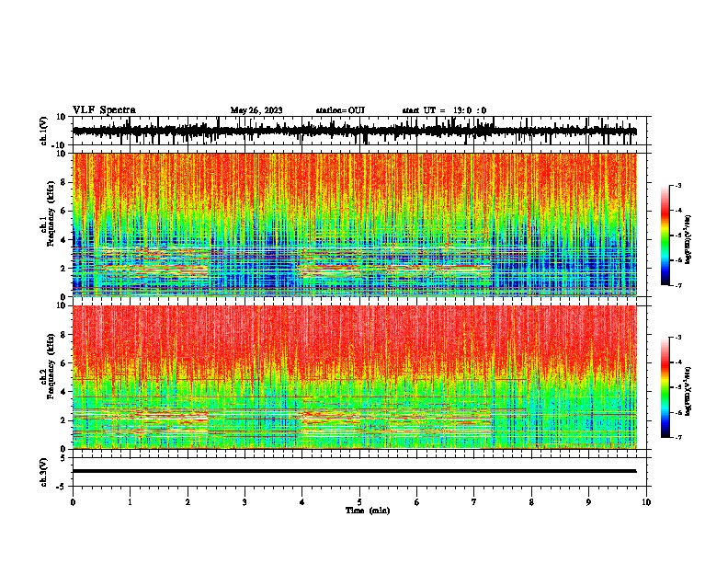Click the ch.1 voltage waveform trace
The width and height of the screenshot is (728, 563).
(354, 131)
